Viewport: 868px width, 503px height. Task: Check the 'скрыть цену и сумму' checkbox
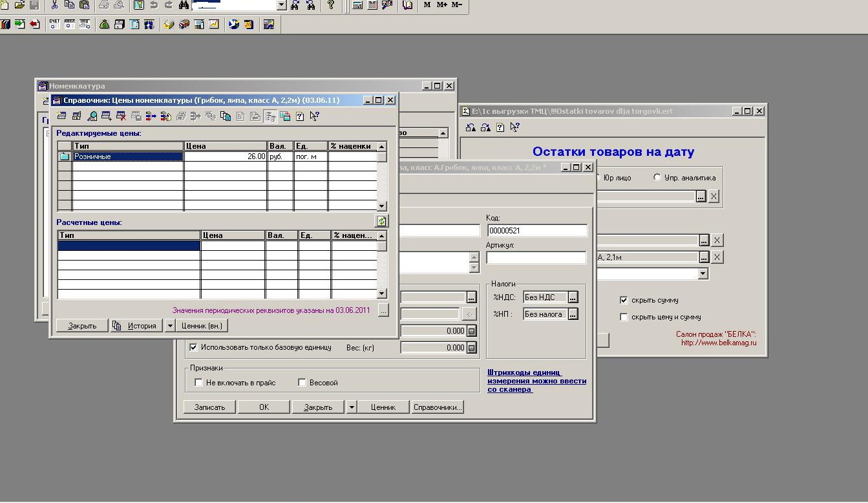point(624,317)
